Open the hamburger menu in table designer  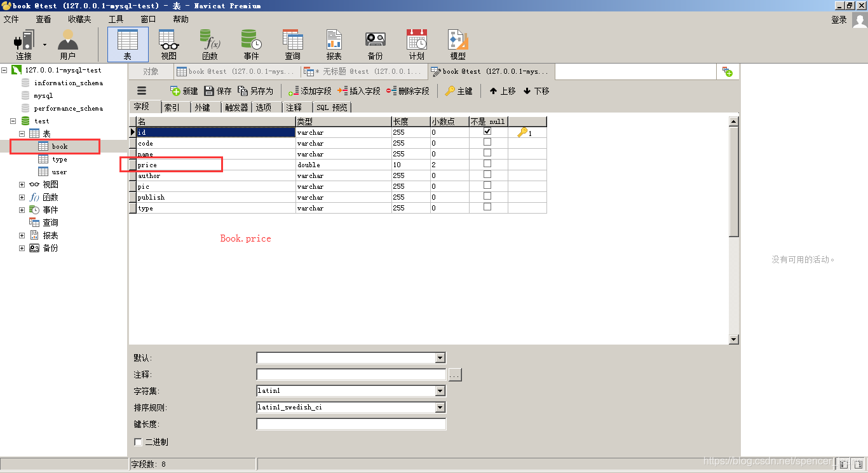(142, 91)
